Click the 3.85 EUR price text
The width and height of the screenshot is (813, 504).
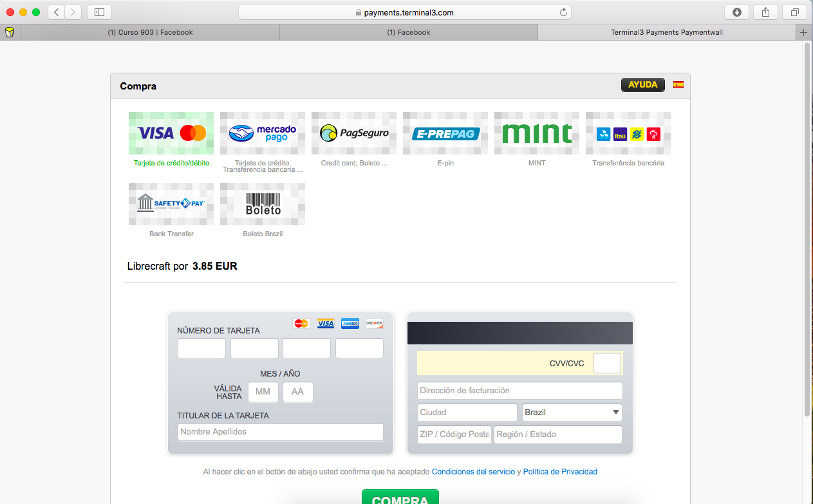(x=215, y=266)
